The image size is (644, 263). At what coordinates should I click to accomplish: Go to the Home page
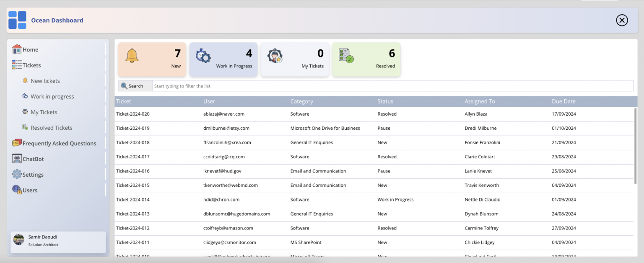click(29, 49)
